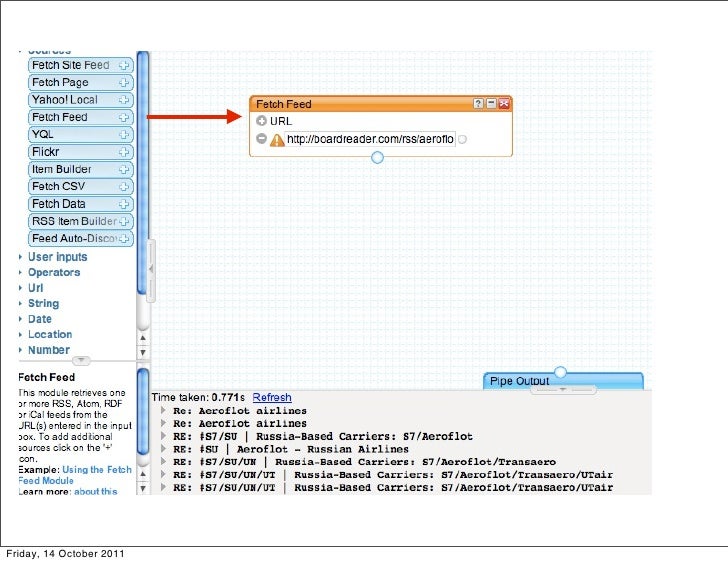Click the Fetch Feed output connector
This screenshot has height=564, width=728.
[x=377, y=157]
